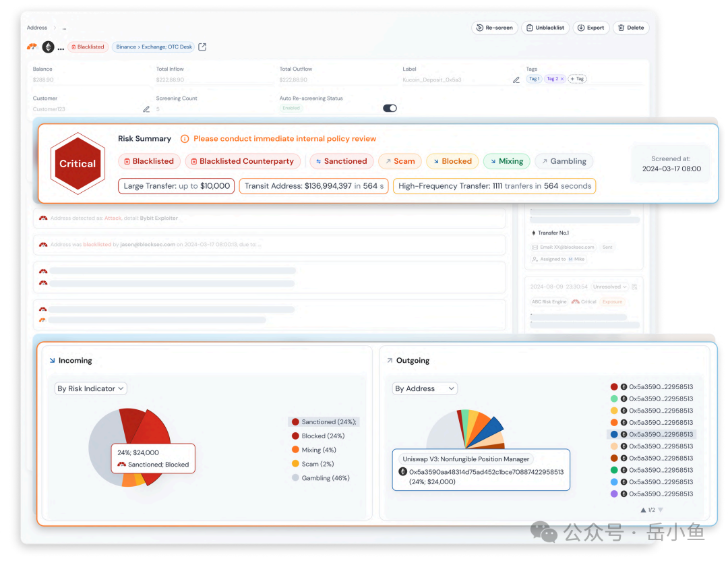Open the By Risk Indicator dropdown

pyautogui.click(x=90, y=388)
